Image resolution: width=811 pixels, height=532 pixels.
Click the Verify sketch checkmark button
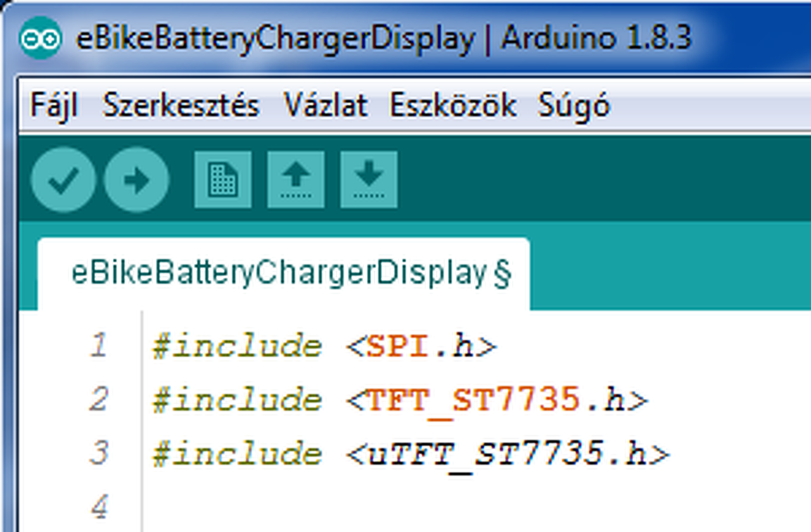point(63,179)
